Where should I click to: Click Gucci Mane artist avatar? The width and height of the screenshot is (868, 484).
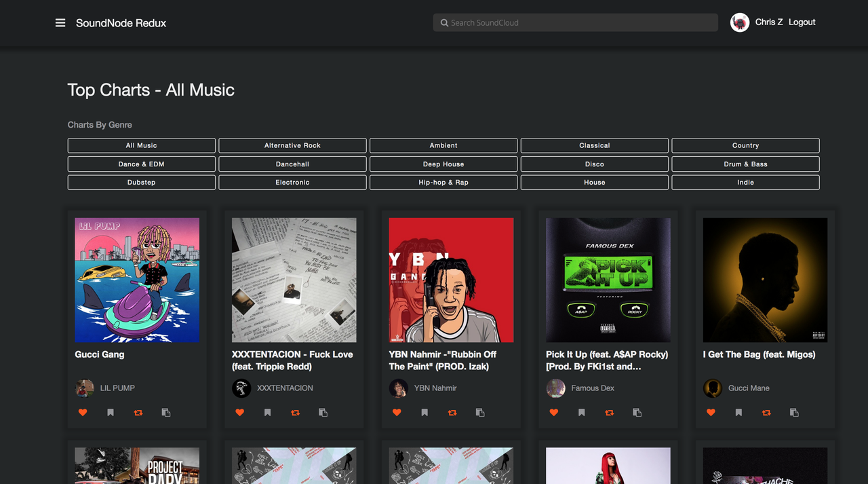(x=712, y=388)
